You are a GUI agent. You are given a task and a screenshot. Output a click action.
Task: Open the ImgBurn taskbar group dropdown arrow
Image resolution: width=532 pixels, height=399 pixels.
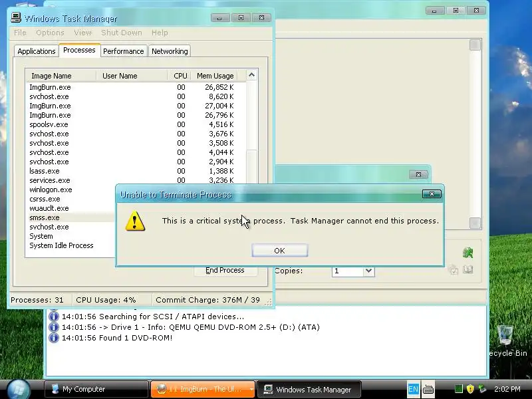click(x=251, y=389)
